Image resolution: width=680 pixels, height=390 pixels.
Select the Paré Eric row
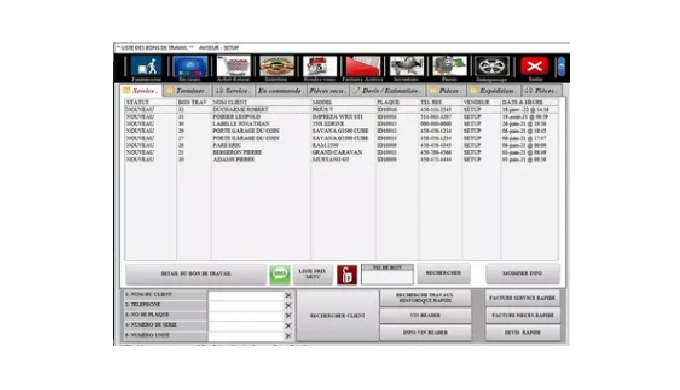(342, 145)
